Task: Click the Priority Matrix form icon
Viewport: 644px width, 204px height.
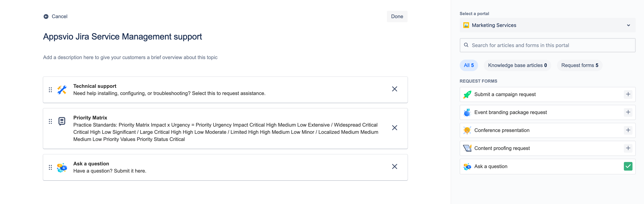Action: coord(61,121)
